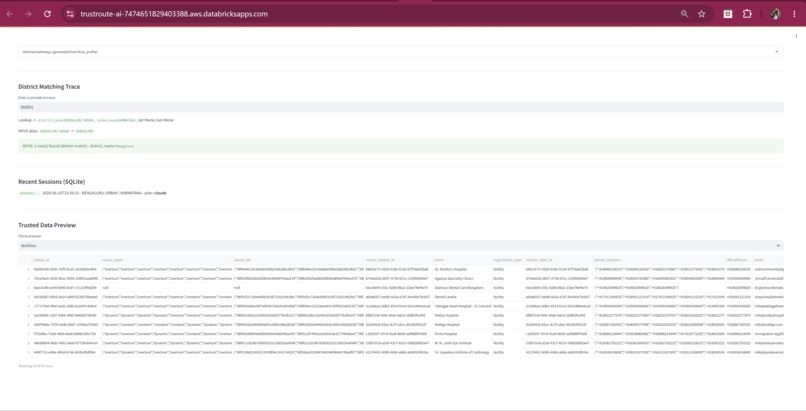Click the browser forward arrow
The width and height of the screenshot is (806, 411).
[28, 14]
